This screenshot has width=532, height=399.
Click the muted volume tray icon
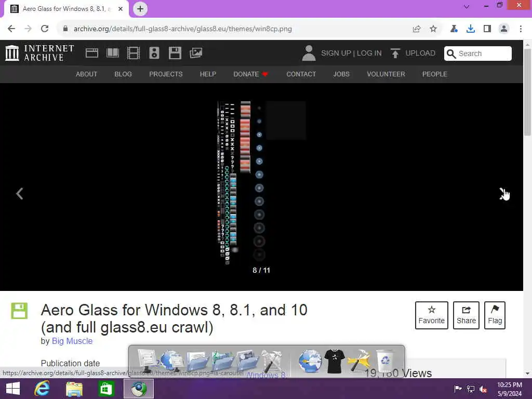click(483, 389)
